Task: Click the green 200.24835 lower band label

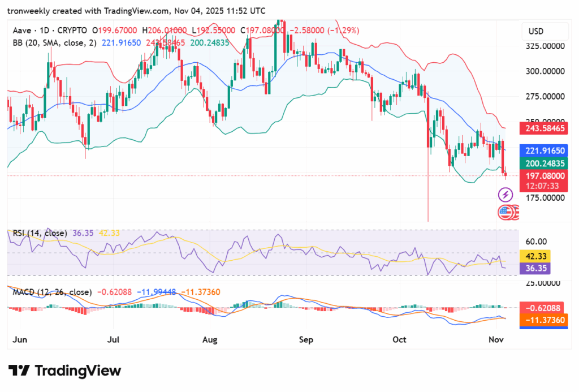Action: [x=543, y=164]
